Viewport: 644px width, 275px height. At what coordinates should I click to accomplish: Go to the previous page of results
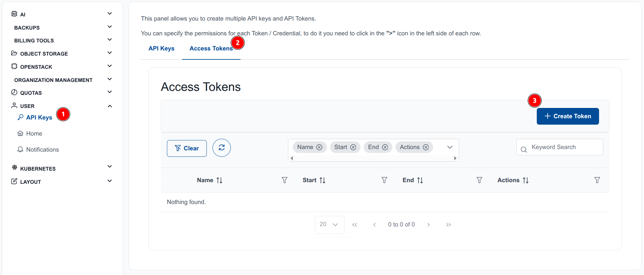(374, 225)
